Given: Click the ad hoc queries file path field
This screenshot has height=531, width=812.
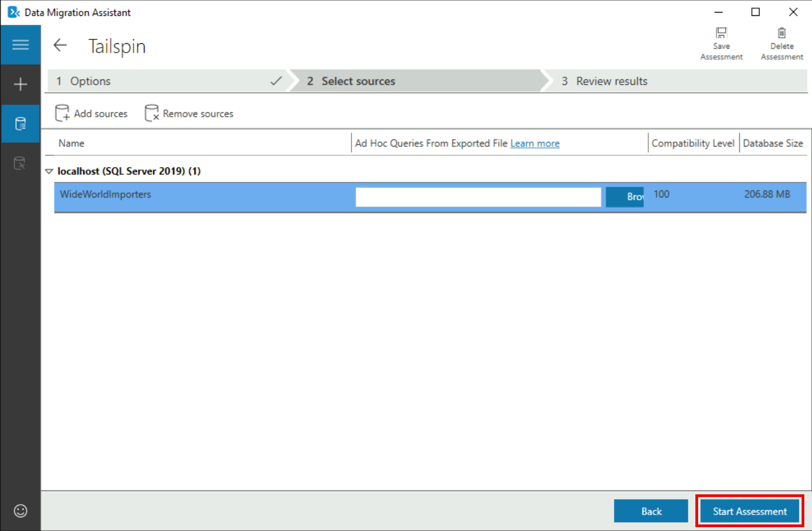Looking at the screenshot, I should click(478, 197).
